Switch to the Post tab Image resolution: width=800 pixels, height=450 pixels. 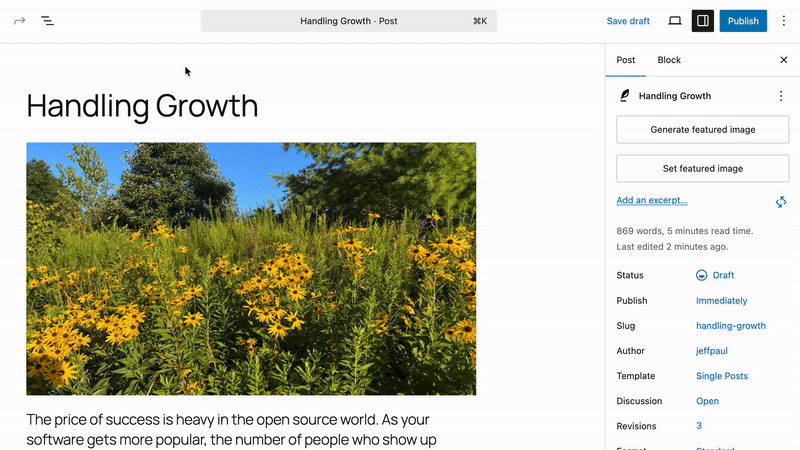point(626,60)
